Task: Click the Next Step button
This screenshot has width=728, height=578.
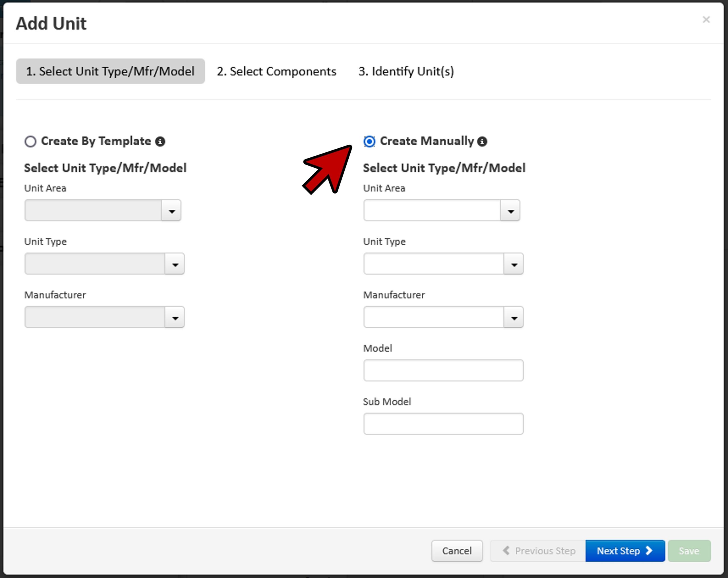Action: coord(625,551)
